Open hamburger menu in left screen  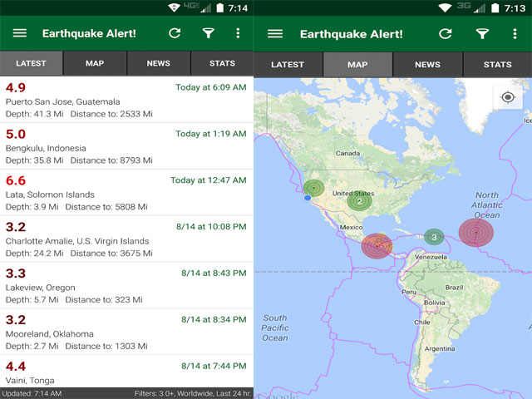pyautogui.click(x=20, y=33)
